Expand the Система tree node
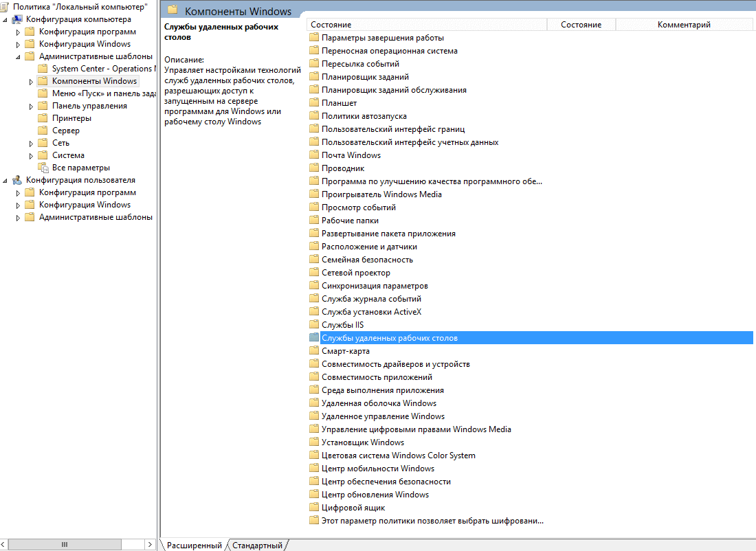756x551 pixels. click(x=32, y=156)
